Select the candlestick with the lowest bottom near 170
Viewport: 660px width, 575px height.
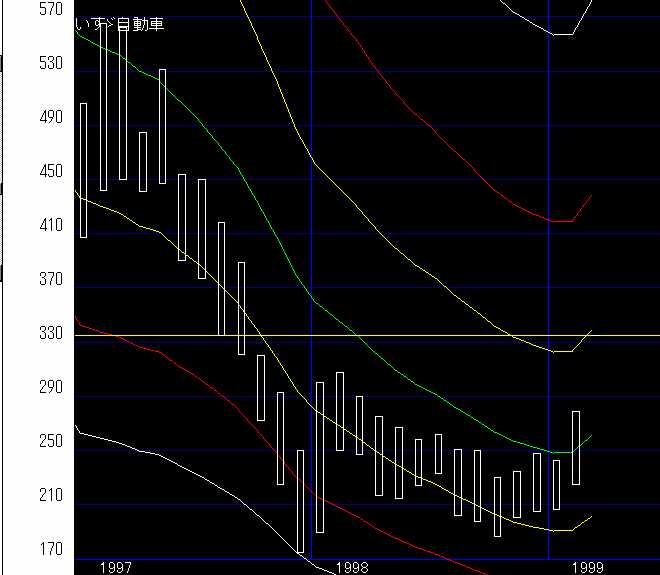click(300, 500)
